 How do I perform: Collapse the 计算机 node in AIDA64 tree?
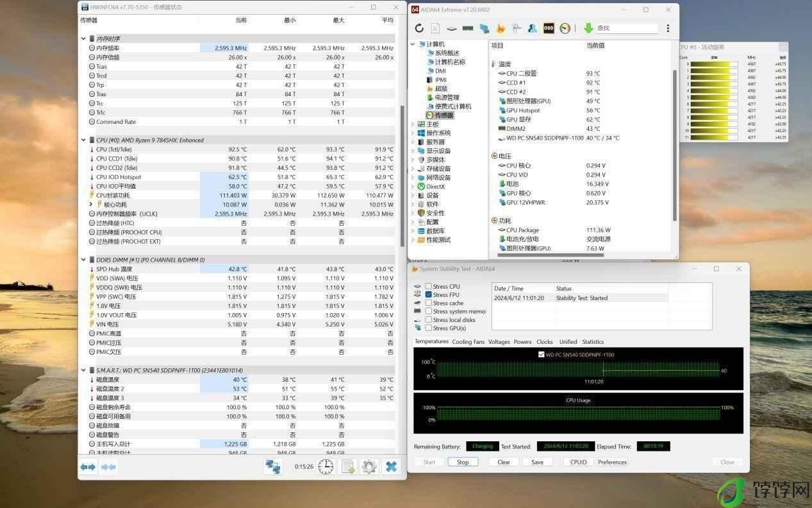click(413, 44)
